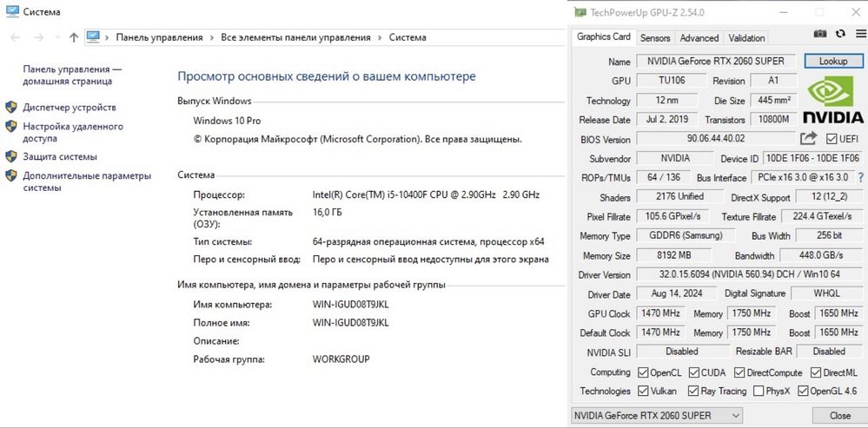The height and width of the screenshot is (428, 868).
Task: Switch to the Advanced tab
Action: tap(699, 38)
